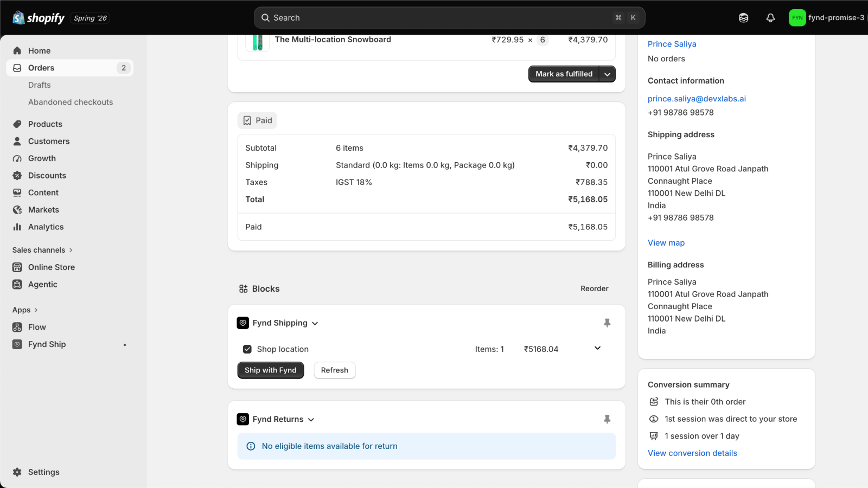This screenshot has height=488, width=868.
Task: Open Settings in the sidebar
Action: point(44,472)
